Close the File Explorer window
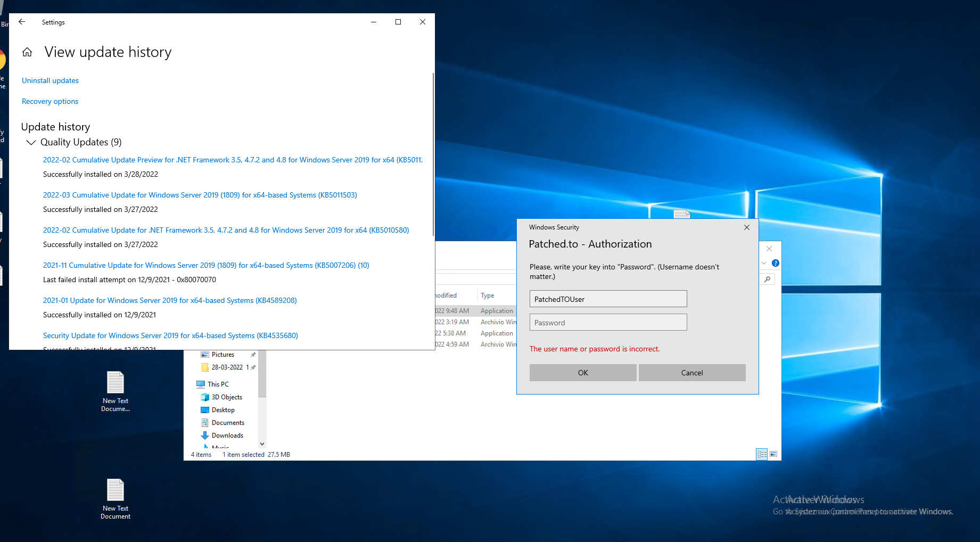Screen dimensions: 980x542 click(769, 249)
